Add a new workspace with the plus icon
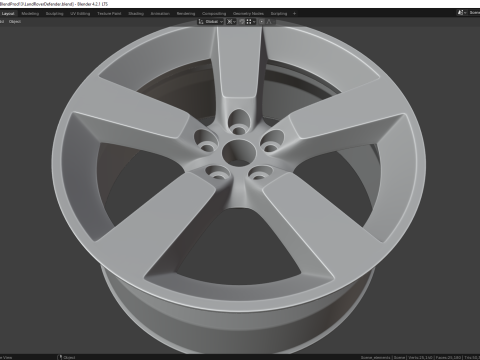 tap(294, 14)
